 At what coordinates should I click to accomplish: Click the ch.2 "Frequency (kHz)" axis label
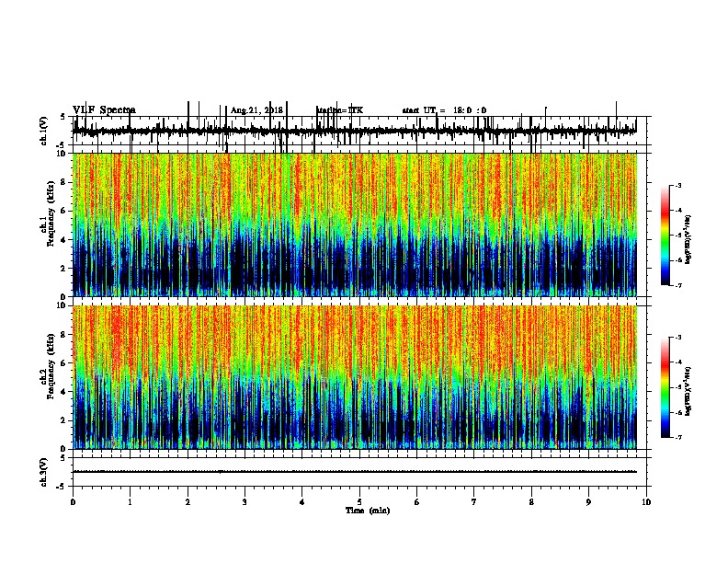51,365
